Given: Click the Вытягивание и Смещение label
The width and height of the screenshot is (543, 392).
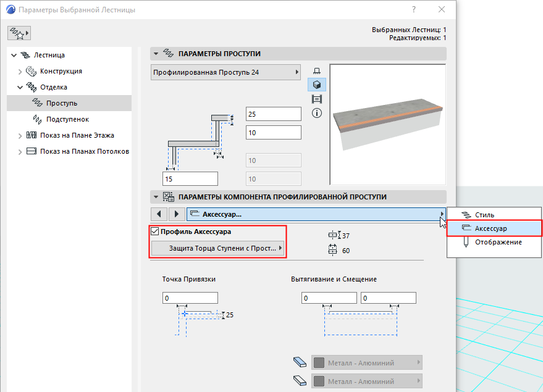Looking at the screenshot, I should pos(334,279).
